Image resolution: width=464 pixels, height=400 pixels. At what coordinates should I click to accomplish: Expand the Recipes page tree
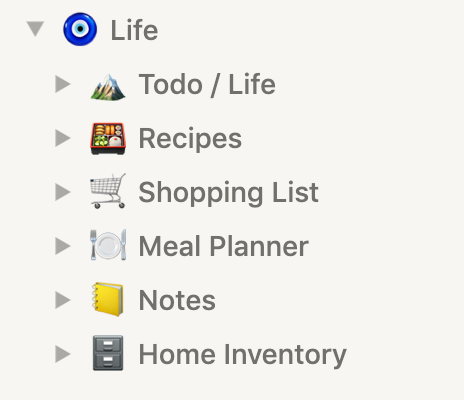(x=63, y=138)
